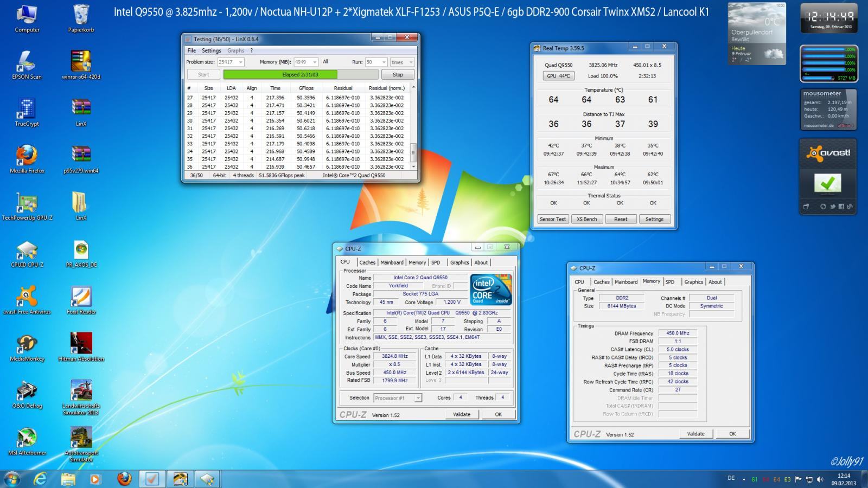Select the p95v279.win64 archive icon
The image size is (868, 488).
pyautogui.click(x=81, y=159)
